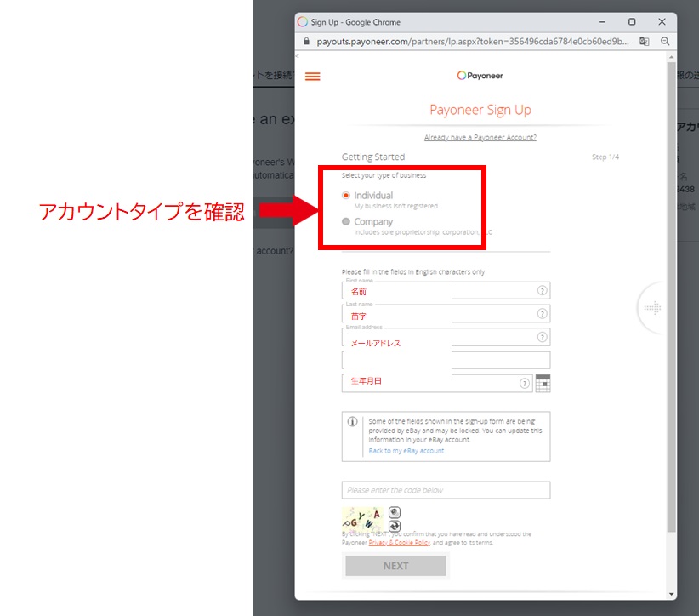View site security lock info
This screenshot has width=699, height=616.
(306, 42)
